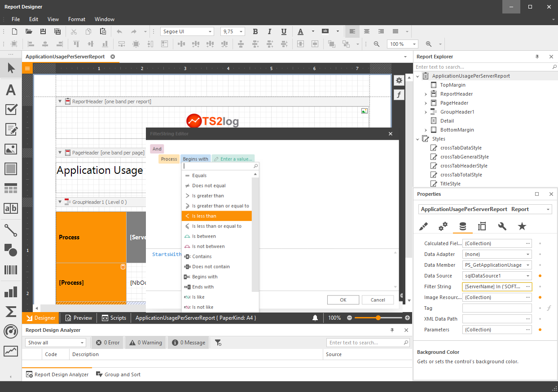Collapse the Styles tree node

pos(417,139)
